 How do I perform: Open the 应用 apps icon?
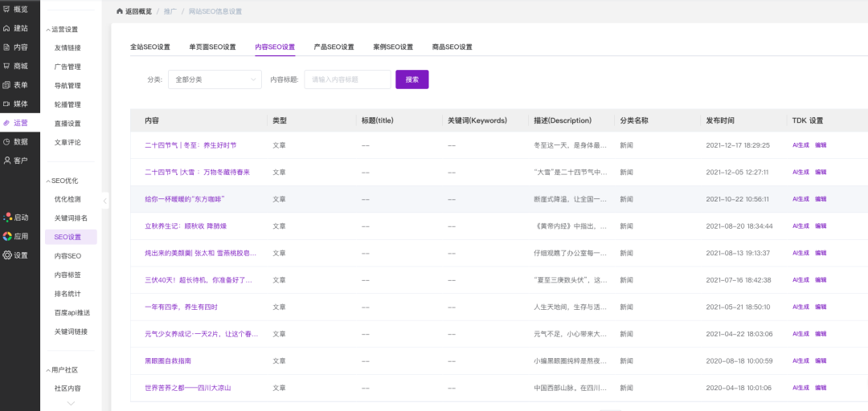coord(7,236)
